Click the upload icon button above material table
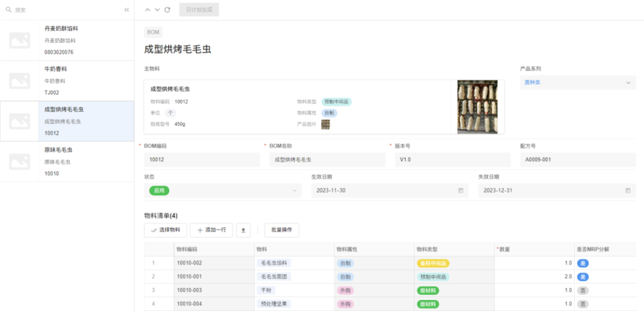This screenshot has width=644, height=312. click(x=243, y=230)
